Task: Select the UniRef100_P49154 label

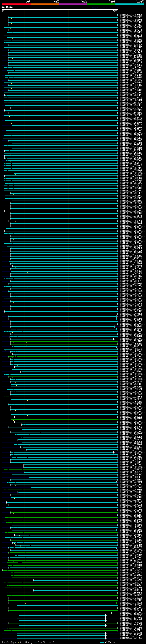Action: [x=131, y=58]
